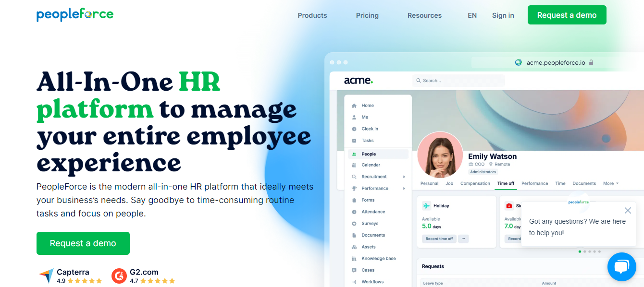Click hero Request a demo button
This screenshot has height=287, width=644.
click(83, 243)
